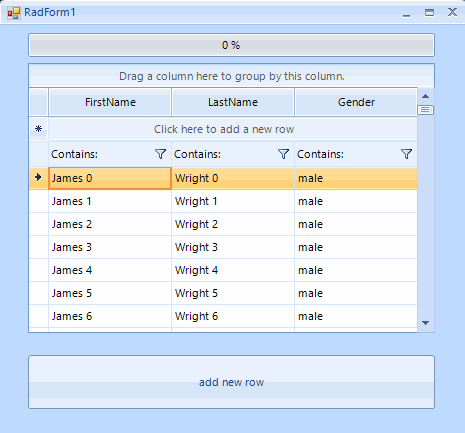Click the add new row button
465x433 pixels.
pyautogui.click(x=231, y=382)
